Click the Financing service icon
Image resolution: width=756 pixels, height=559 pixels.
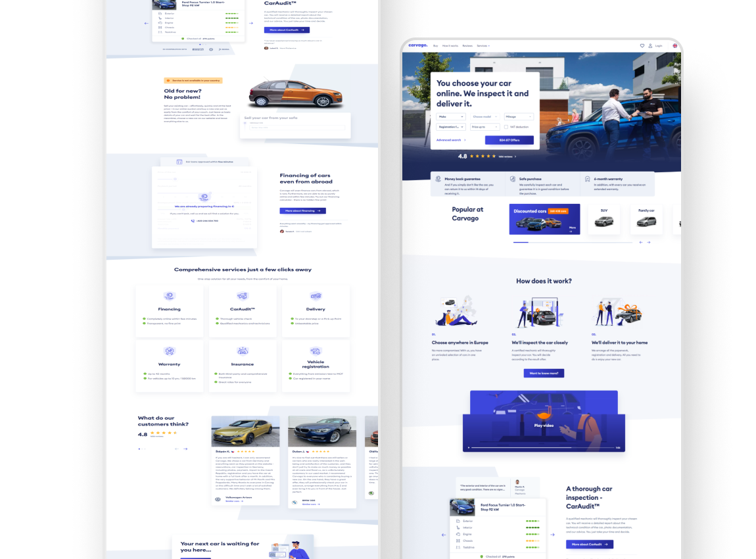tap(169, 296)
